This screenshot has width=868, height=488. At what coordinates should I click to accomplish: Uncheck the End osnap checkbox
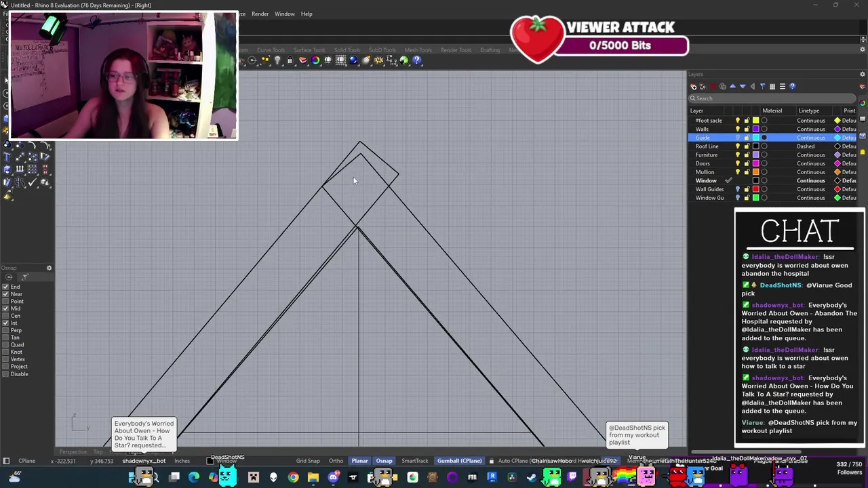coord(5,287)
